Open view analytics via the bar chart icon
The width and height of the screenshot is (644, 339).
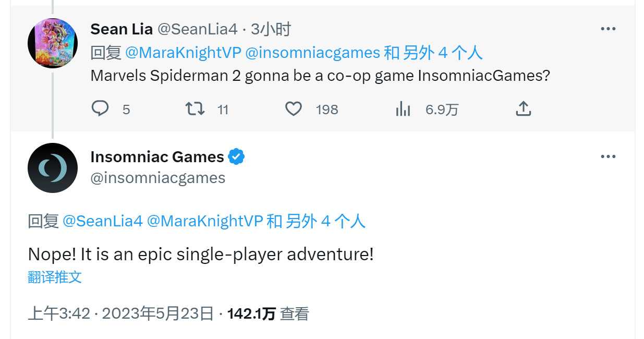[404, 108]
